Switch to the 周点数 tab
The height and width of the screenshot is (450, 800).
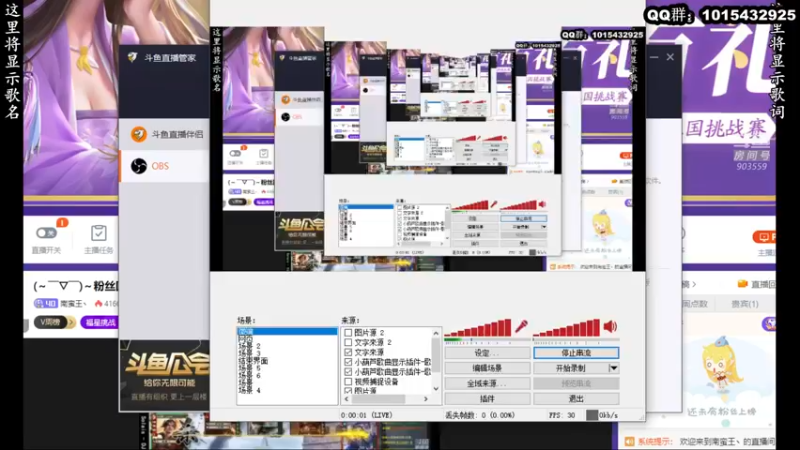pyautogui.click(x=695, y=304)
